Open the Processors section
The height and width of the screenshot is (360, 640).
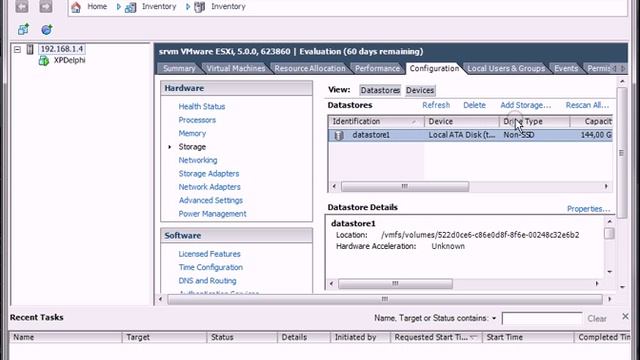[197, 120]
